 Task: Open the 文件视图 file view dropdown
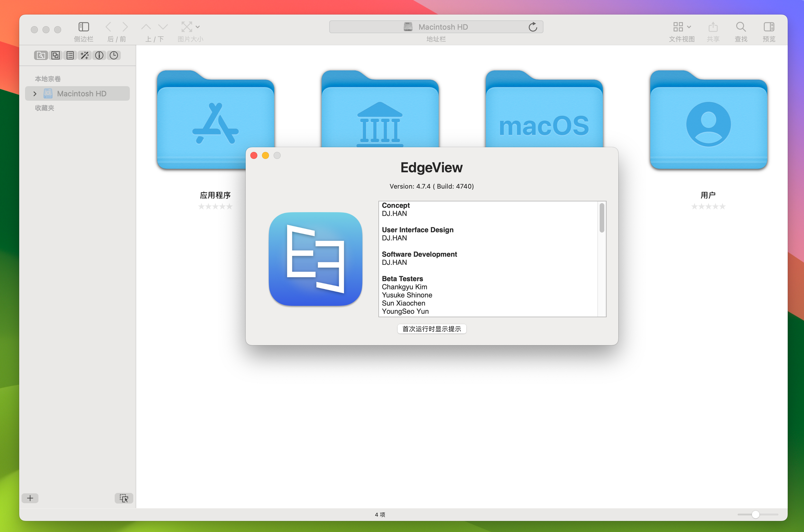coord(682,27)
